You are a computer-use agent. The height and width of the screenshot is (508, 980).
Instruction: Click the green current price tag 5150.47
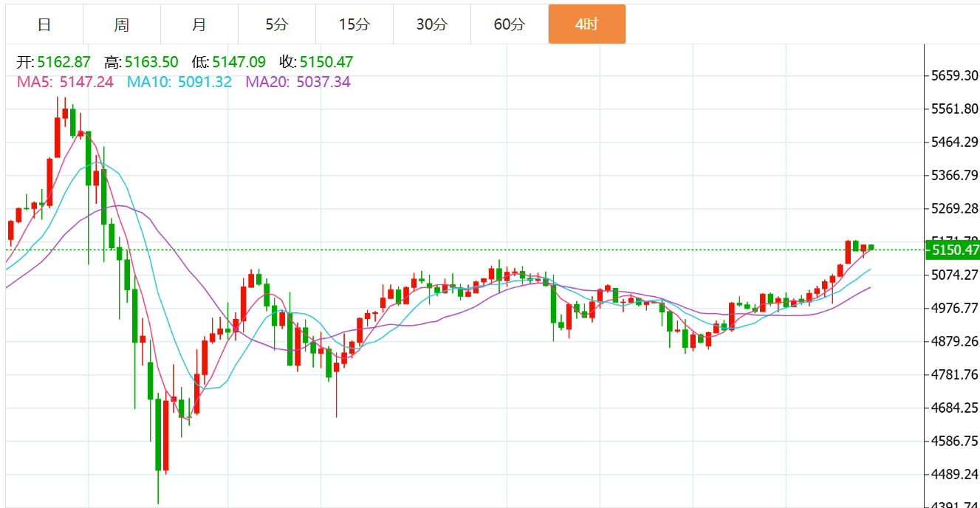(x=953, y=250)
